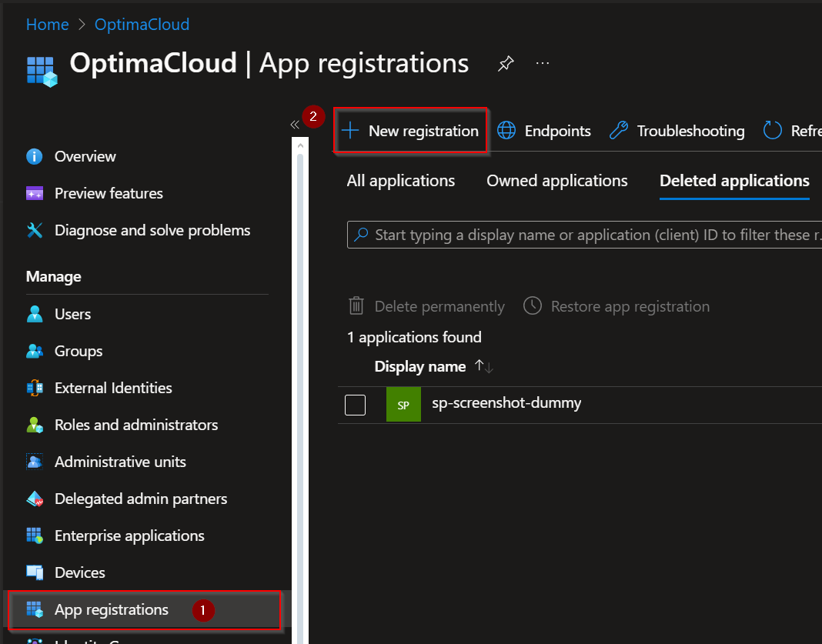The width and height of the screenshot is (822, 644).
Task: Click the Administrative units icon
Action: coord(35,462)
